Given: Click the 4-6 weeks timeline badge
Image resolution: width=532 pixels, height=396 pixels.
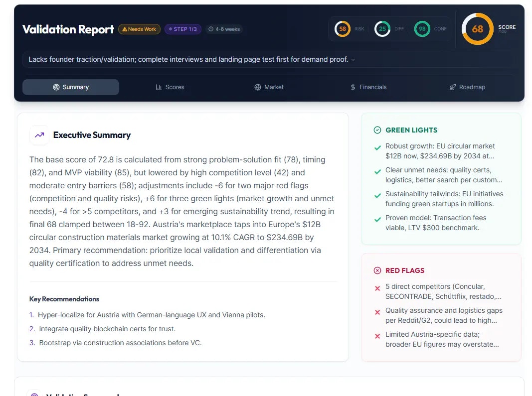Looking at the screenshot, I should (224, 29).
